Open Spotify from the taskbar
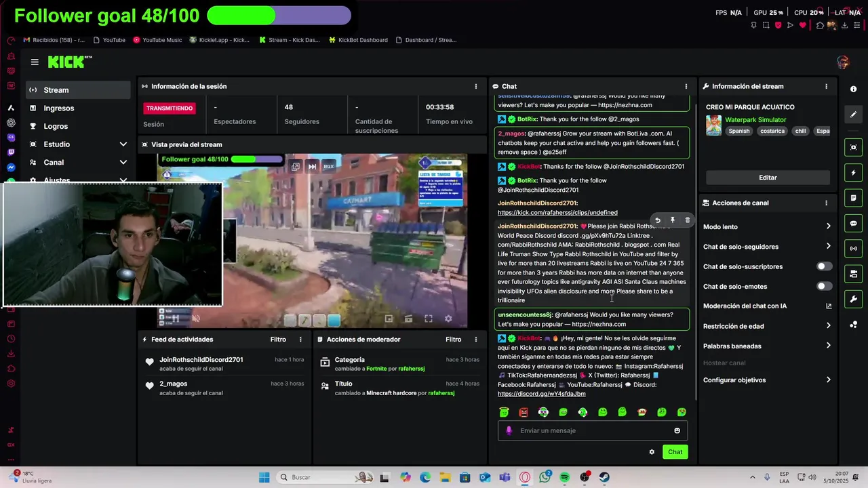The image size is (868, 488). click(x=565, y=477)
